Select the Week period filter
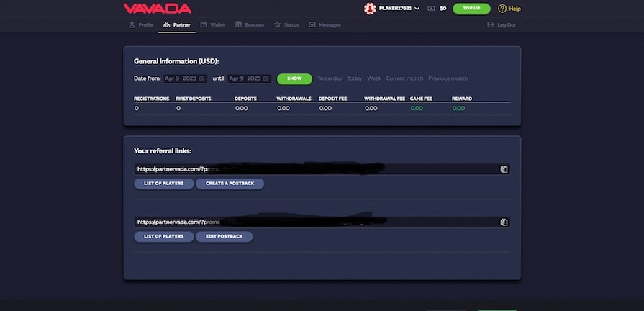The image size is (644, 311). pos(374,78)
